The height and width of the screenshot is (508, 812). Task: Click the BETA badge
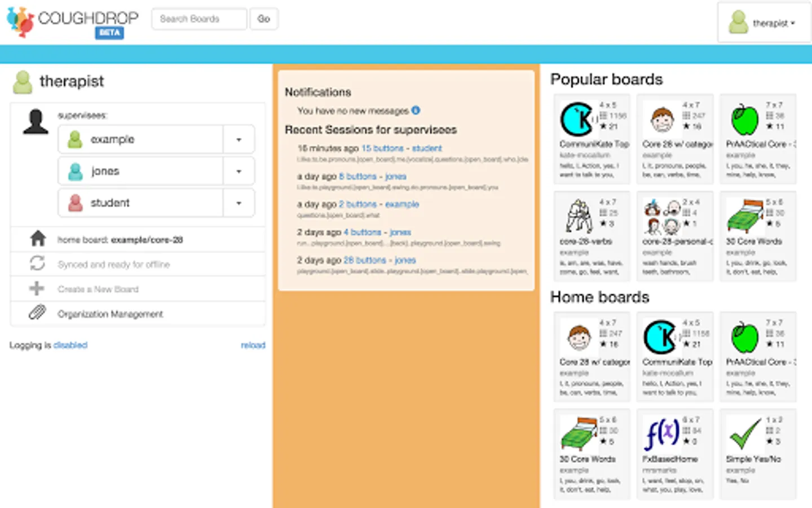pyautogui.click(x=109, y=33)
